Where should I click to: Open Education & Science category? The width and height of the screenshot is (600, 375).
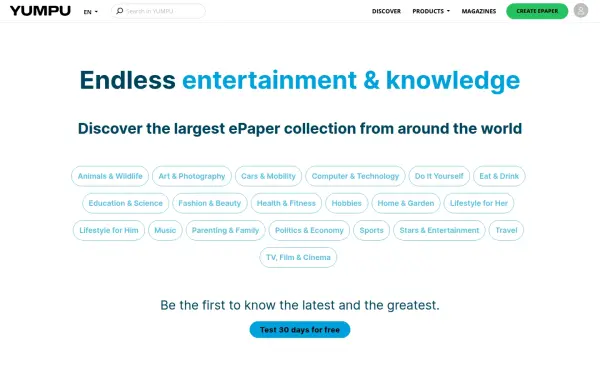[x=126, y=203]
